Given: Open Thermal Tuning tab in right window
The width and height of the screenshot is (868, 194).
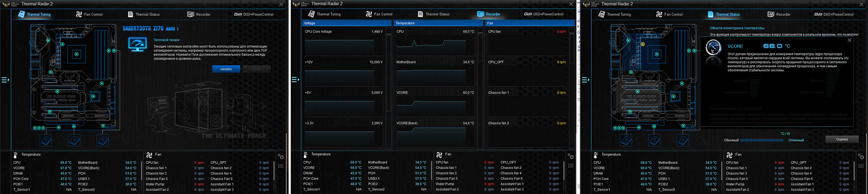Looking at the screenshot, I should click(x=614, y=14).
